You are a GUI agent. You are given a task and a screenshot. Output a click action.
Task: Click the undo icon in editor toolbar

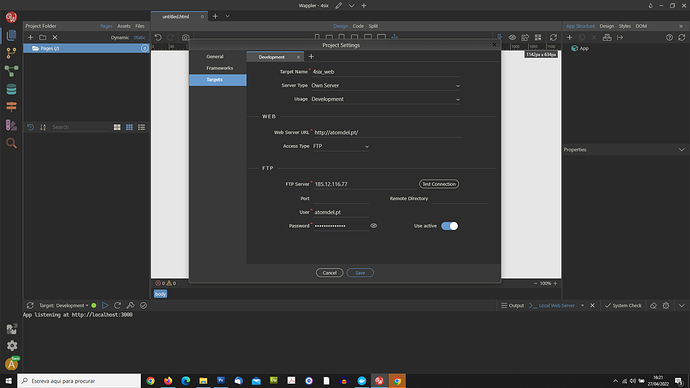coord(158,37)
